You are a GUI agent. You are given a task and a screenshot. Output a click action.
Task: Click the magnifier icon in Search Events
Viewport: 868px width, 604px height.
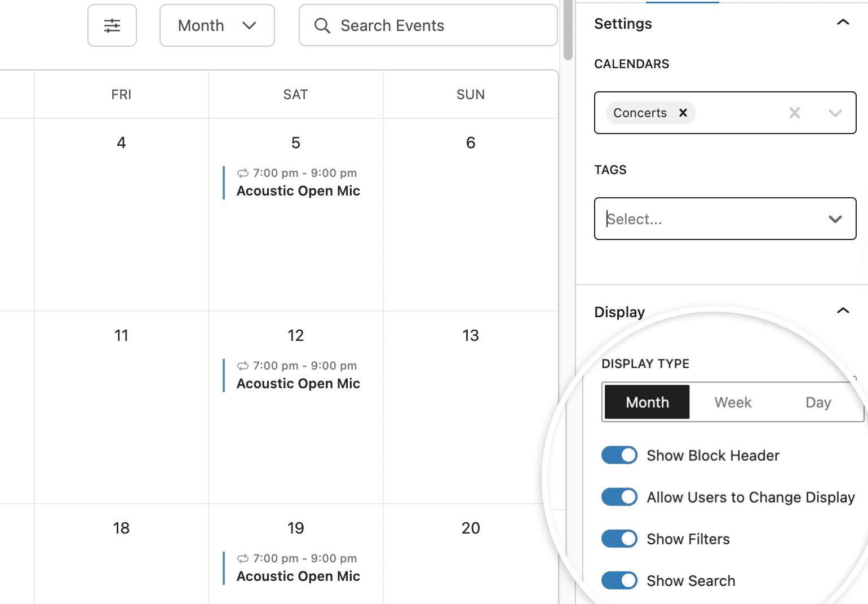point(322,25)
